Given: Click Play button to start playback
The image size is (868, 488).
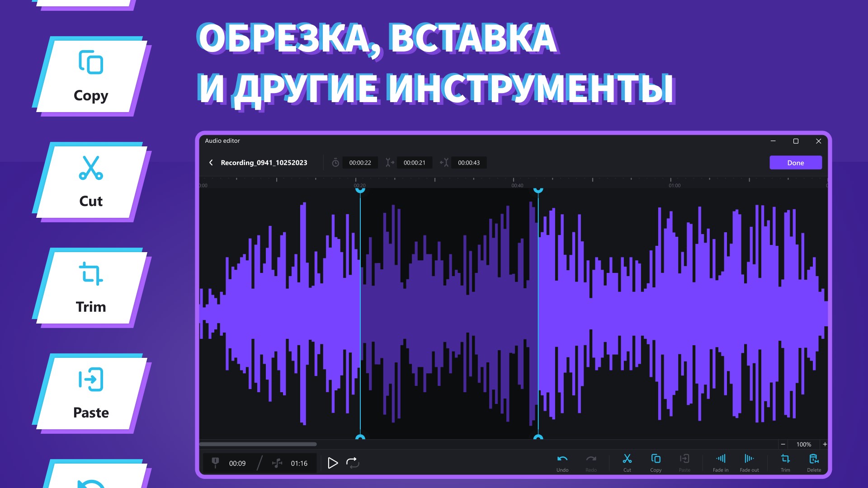Looking at the screenshot, I should (x=331, y=463).
